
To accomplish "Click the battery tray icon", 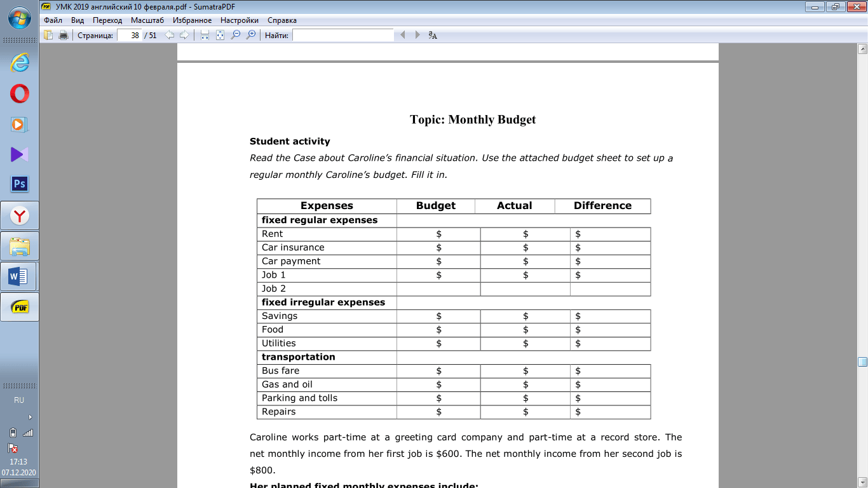I will tap(13, 433).
